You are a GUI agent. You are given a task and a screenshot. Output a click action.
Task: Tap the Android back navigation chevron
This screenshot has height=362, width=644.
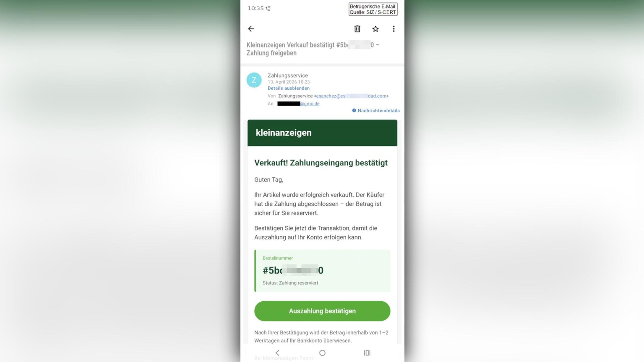[277, 353]
